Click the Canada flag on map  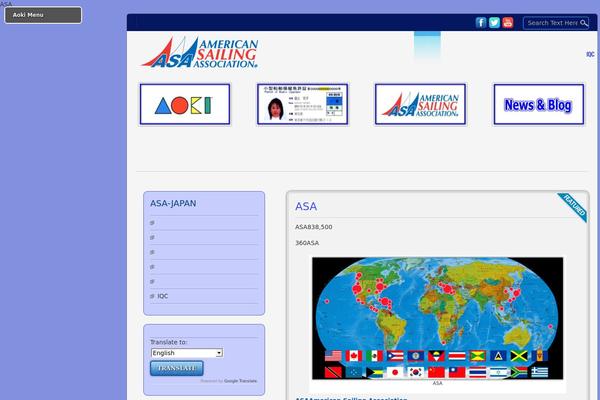click(354, 356)
